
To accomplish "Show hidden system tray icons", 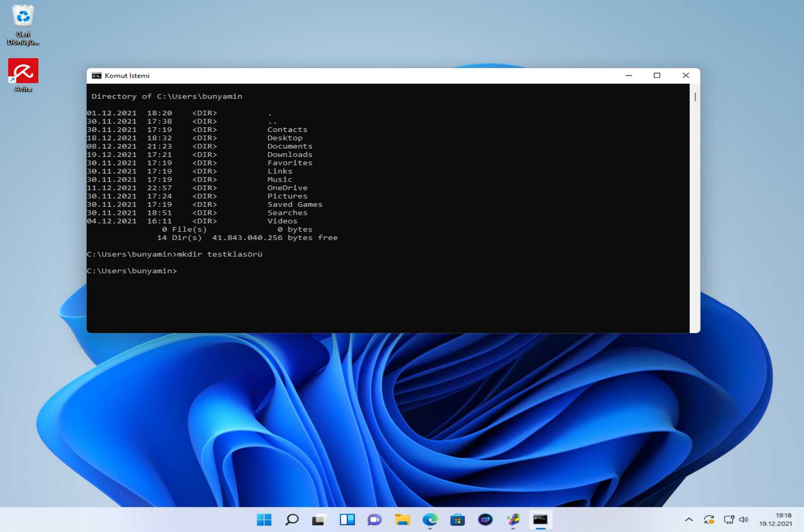I will (x=689, y=519).
